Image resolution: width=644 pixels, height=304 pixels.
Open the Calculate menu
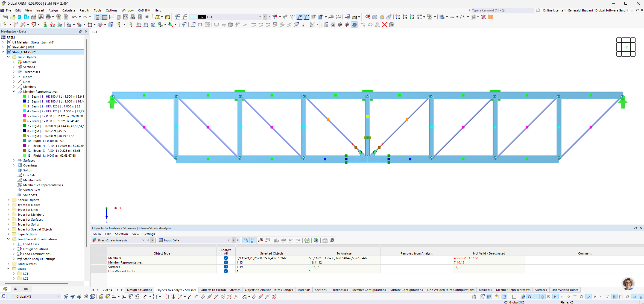[x=69, y=10]
